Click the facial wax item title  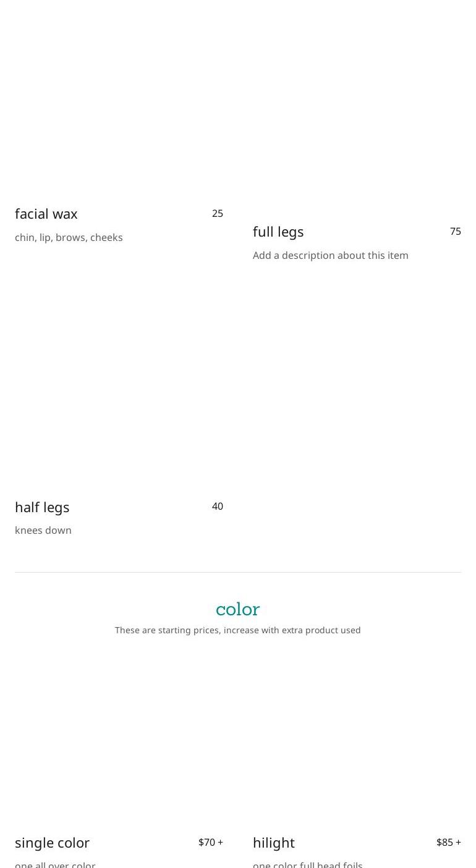pyautogui.click(x=46, y=214)
